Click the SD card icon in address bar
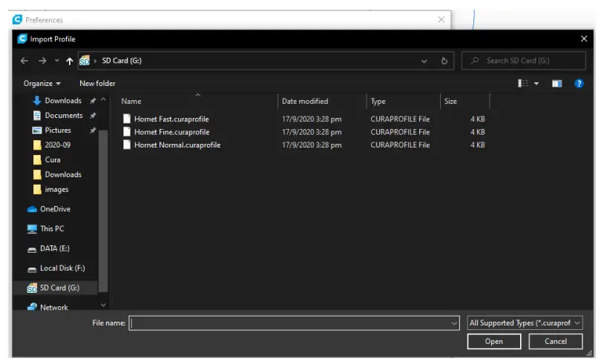The width and height of the screenshot is (601, 364). (x=85, y=61)
